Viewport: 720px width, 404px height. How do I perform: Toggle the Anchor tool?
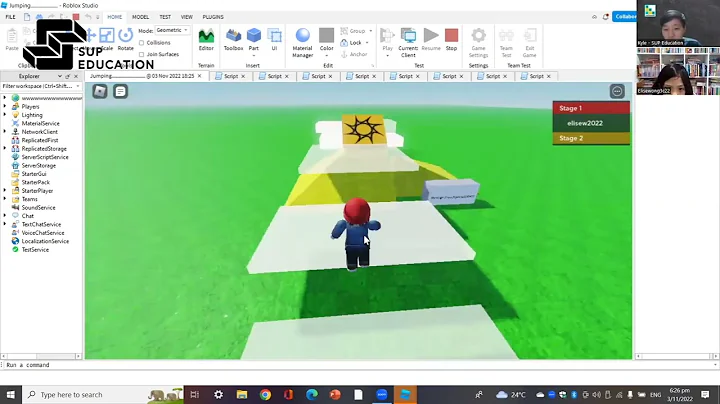[x=354, y=54]
